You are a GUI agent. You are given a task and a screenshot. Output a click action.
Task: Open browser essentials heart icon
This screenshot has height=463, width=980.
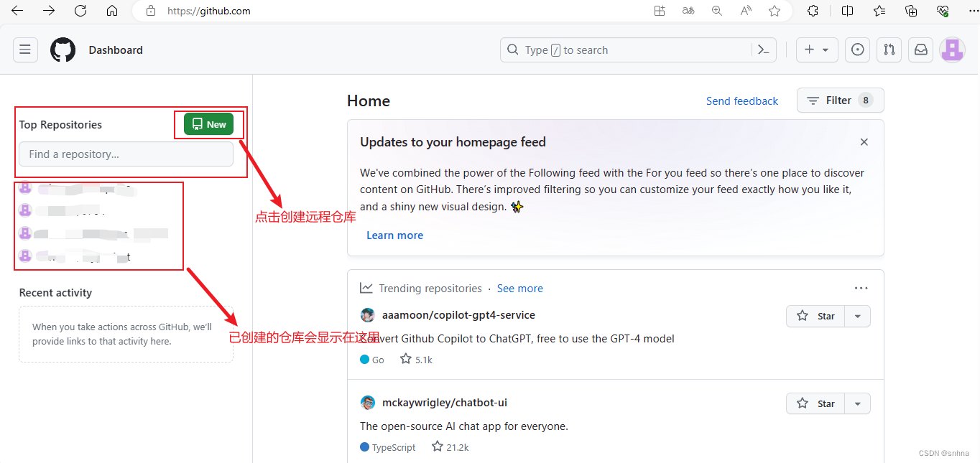(x=943, y=11)
